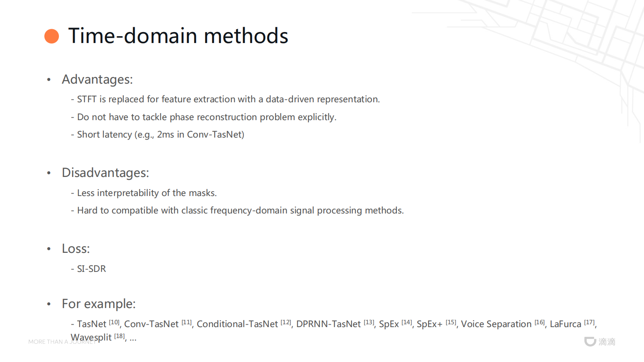644x362 pixels.
Task: Click the orange circle beside the title
Action: [x=52, y=36]
